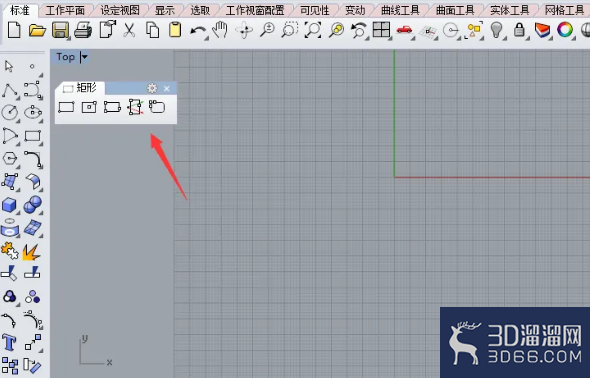Viewport: 590px width, 378px height.
Task: Select the Rotate view tool
Action: [x=244, y=30]
